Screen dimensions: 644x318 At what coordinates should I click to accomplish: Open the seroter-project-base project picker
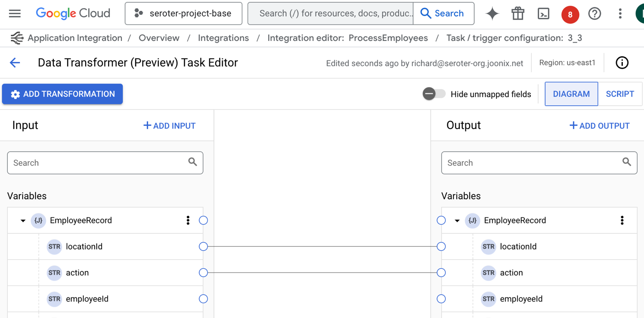click(184, 14)
